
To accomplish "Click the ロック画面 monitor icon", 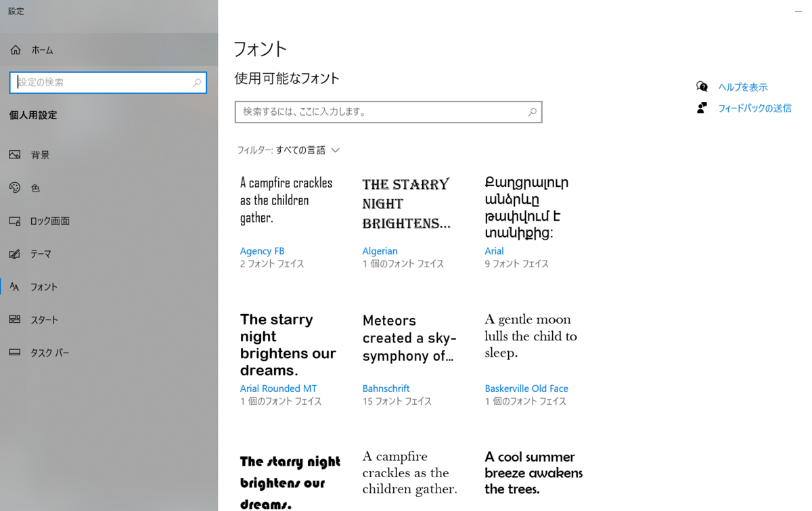I will click(x=15, y=221).
